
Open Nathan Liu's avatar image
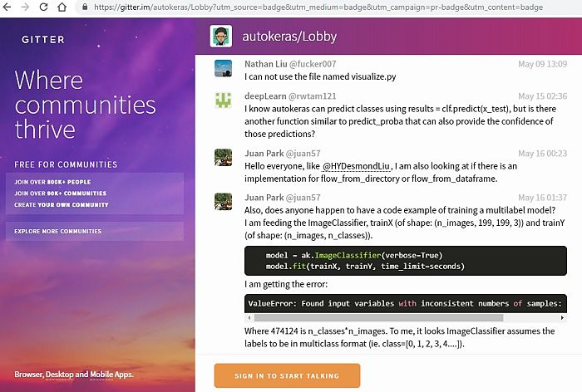point(224,68)
